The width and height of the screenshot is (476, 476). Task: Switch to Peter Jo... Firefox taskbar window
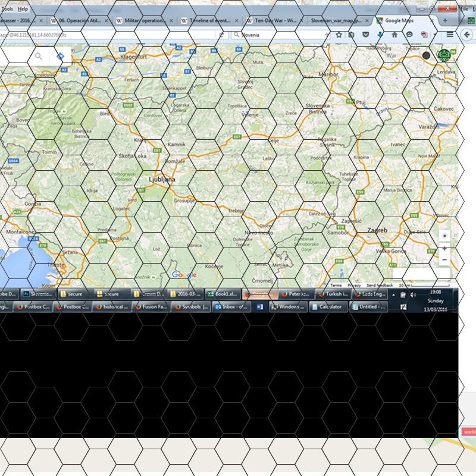click(296, 294)
